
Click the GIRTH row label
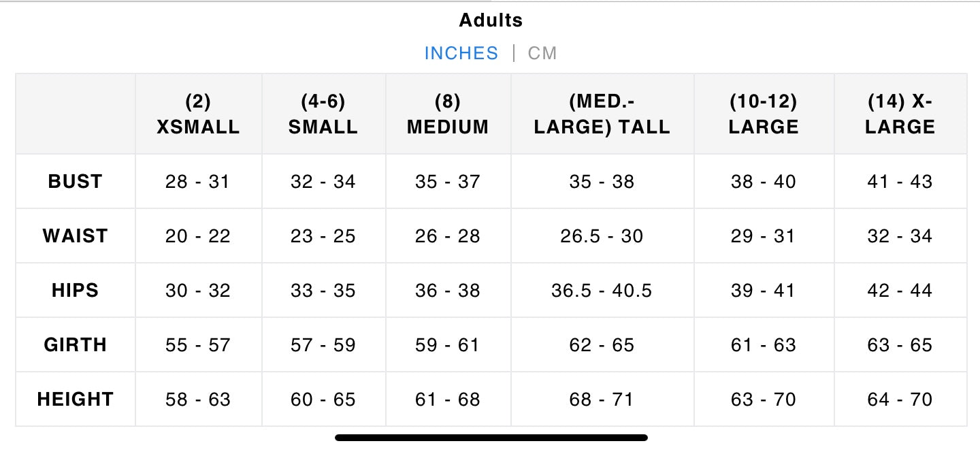tap(75, 345)
